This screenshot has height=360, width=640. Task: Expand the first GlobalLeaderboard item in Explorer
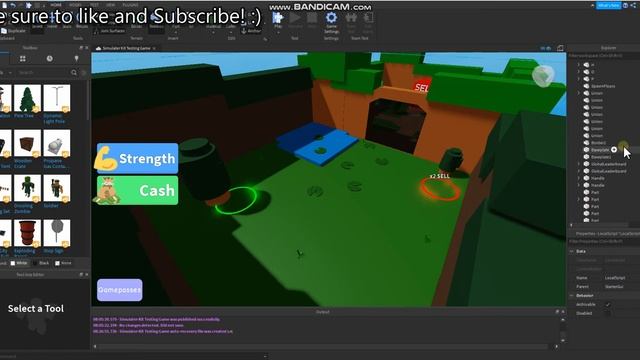click(579, 164)
